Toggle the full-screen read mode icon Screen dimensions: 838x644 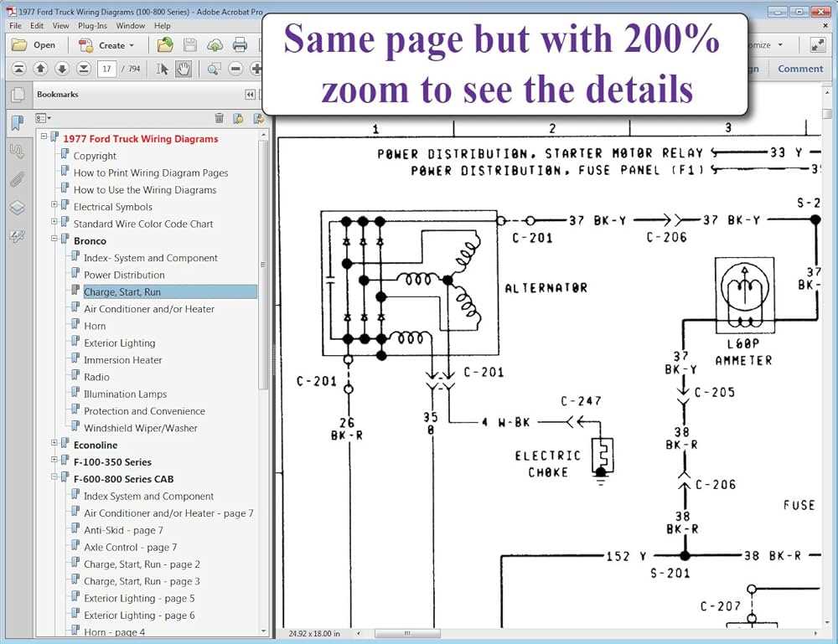tap(818, 45)
